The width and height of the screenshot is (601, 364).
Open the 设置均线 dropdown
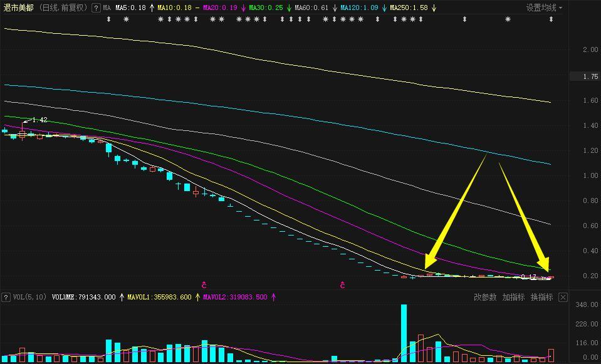[544, 8]
